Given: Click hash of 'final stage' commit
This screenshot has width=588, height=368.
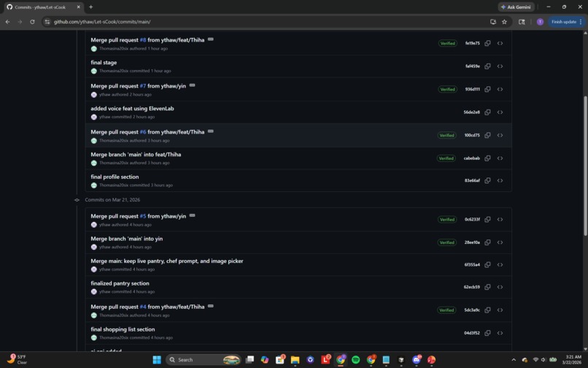Looking at the screenshot, I should click(x=473, y=66).
